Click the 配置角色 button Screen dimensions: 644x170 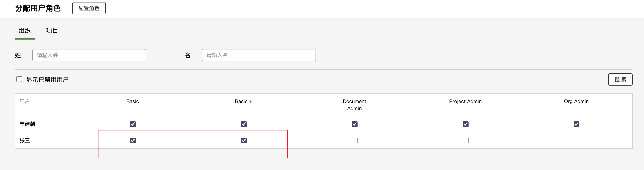pyautogui.click(x=89, y=8)
